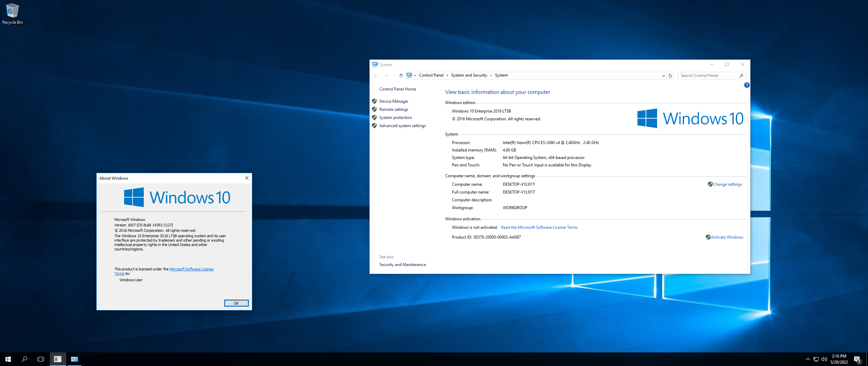Click the Forward arrow in System window
Viewport: 868px width, 366px height.
pyautogui.click(x=386, y=76)
